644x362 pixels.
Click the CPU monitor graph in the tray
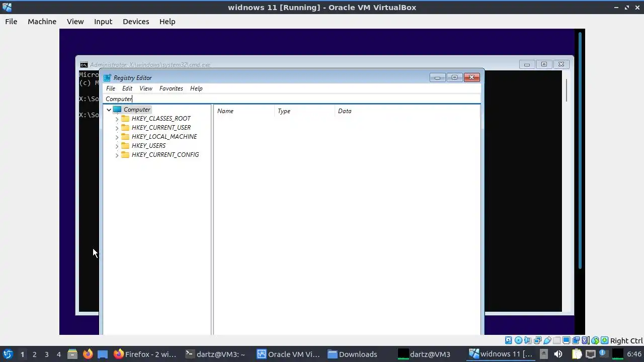tap(618, 354)
